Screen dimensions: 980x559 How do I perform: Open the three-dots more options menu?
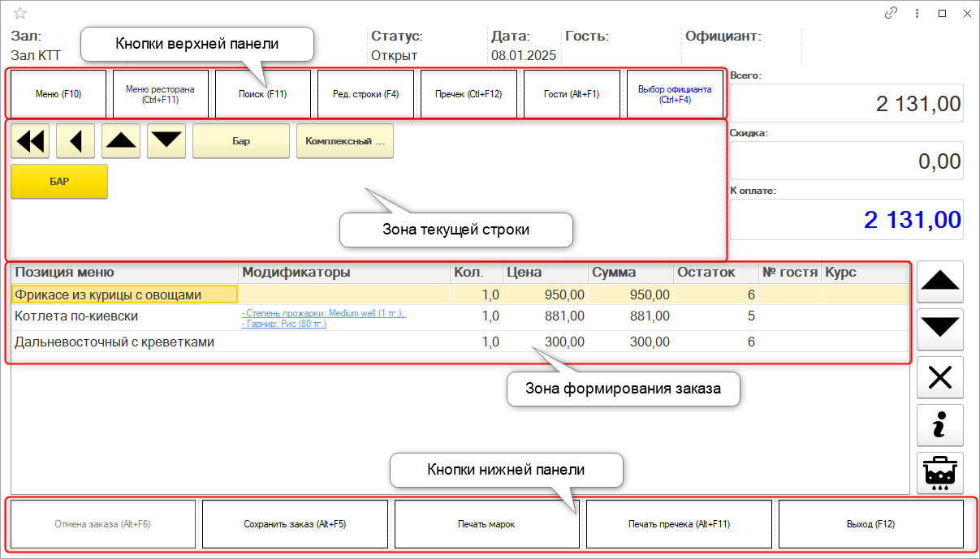tap(917, 13)
